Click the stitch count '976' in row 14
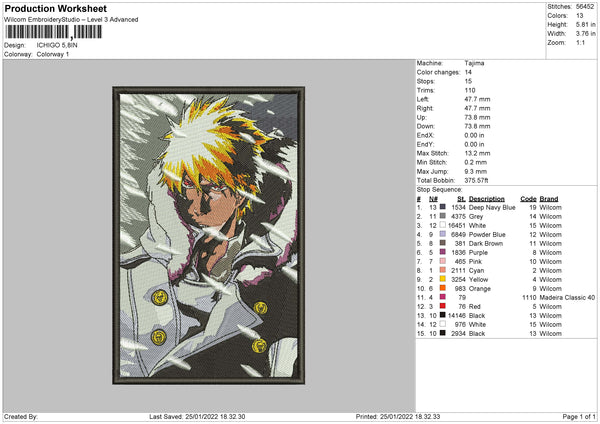600x424 pixels. coord(460,324)
